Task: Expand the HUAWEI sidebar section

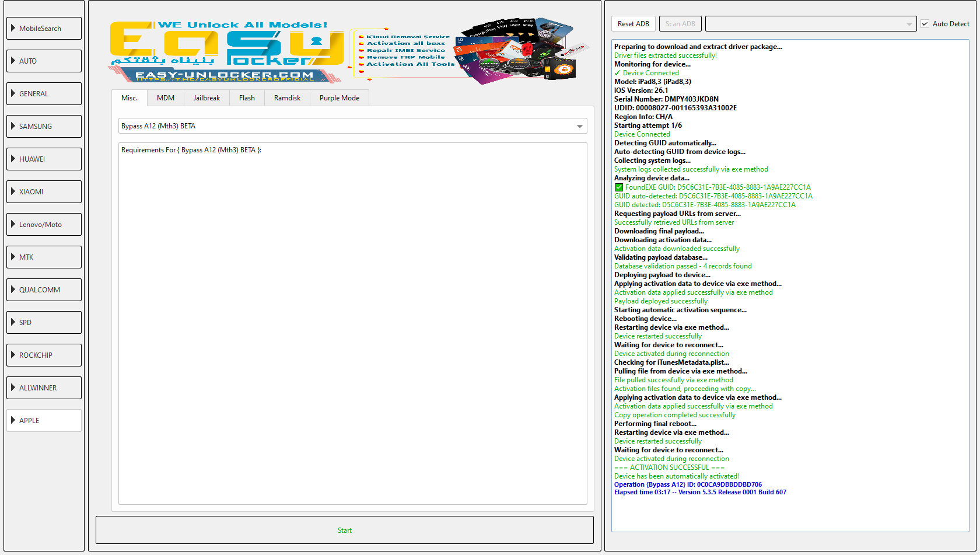Action: pos(44,159)
